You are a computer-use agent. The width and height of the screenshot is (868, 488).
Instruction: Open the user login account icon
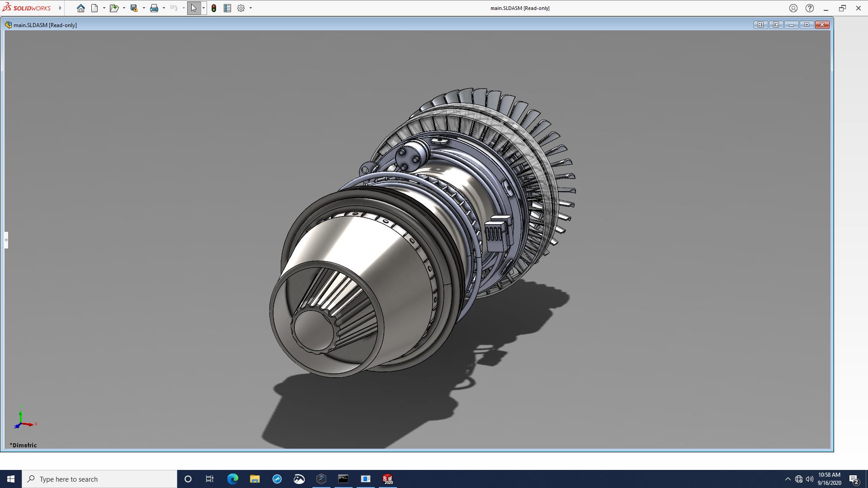coord(793,8)
